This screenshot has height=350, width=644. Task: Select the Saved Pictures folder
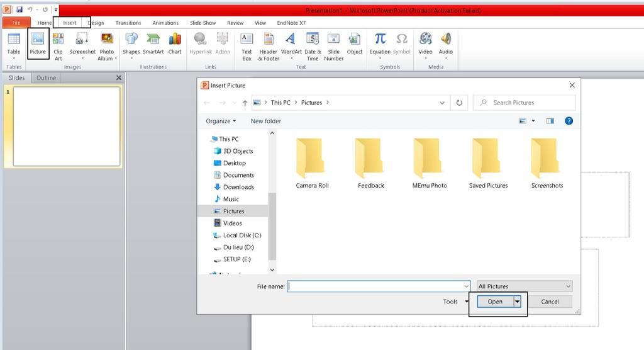point(488,163)
